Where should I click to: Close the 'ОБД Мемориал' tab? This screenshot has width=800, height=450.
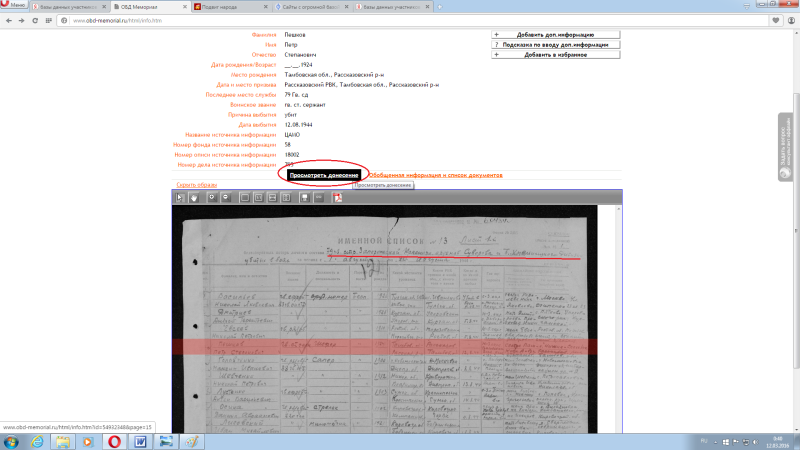(x=185, y=7)
